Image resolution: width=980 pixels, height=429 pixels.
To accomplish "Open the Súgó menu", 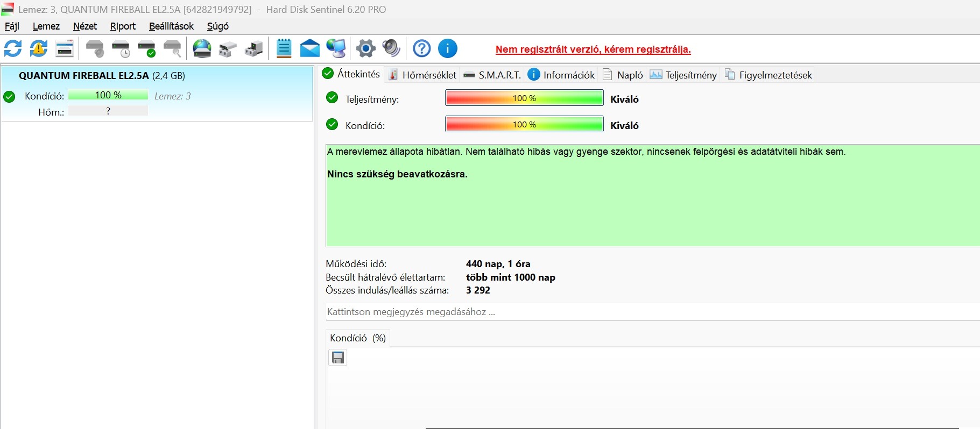I will tap(218, 26).
